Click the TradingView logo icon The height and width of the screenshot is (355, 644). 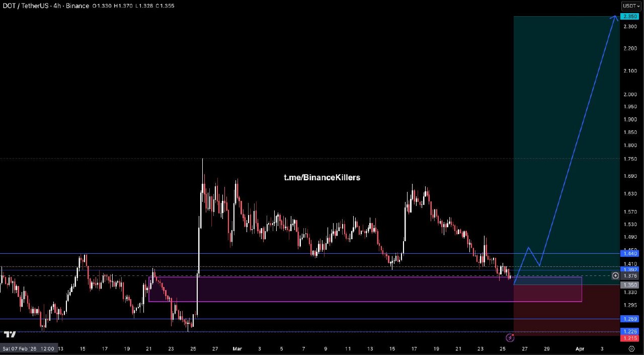click(10, 334)
